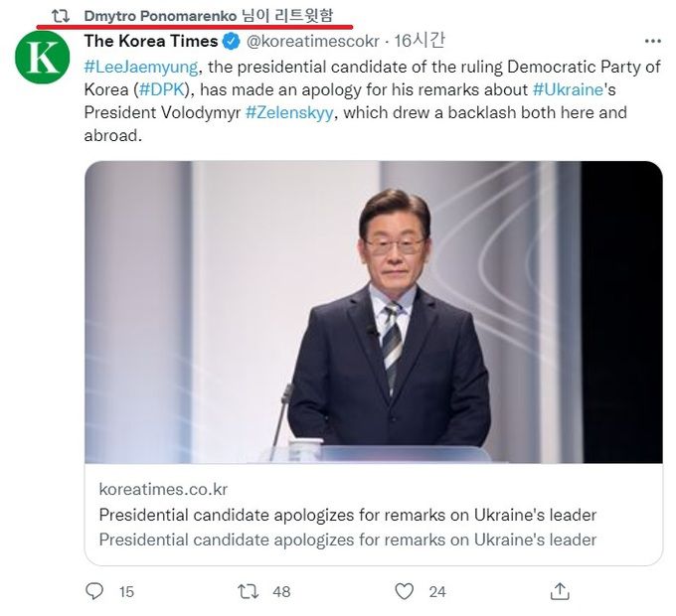
Task: Open the bold article headline link
Action: click(347, 516)
